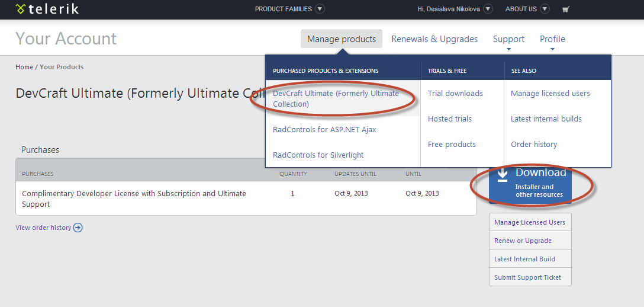The width and height of the screenshot is (644, 307).
Task: Select RadControls for Silverlight
Action: coord(318,155)
